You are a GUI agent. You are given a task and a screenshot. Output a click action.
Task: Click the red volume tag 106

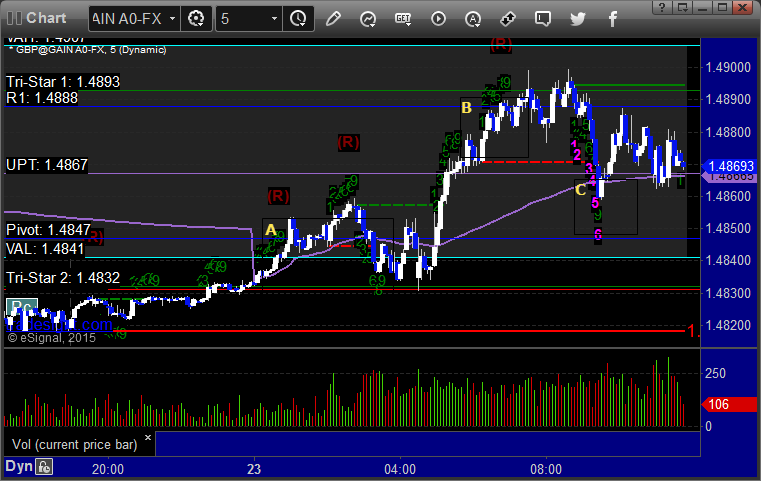pyautogui.click(x=730, y=404)
